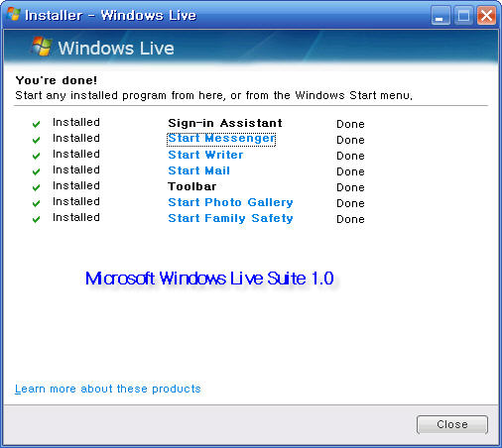This screenshot has width=502, height=448.
Task: Click green checkmark on the Start Messenger row
Action: coord(37,140)
